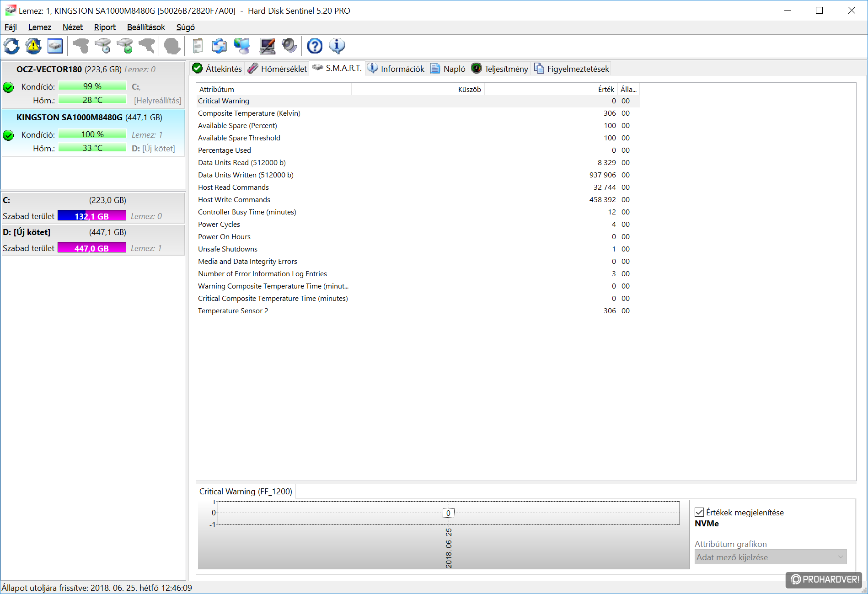Click the Küszöb column header
Screen dimensions: 868x594
point(418,89)
